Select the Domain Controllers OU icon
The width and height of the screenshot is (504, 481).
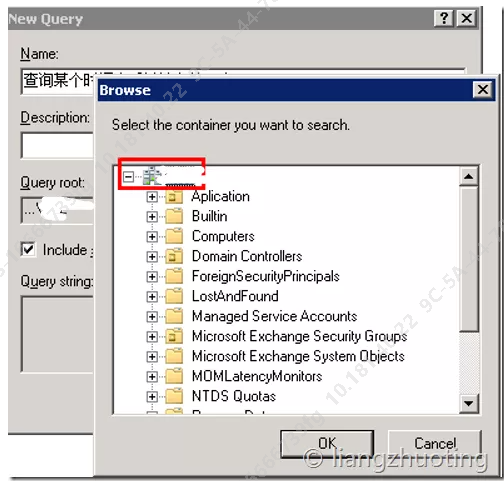coord(174,257)
